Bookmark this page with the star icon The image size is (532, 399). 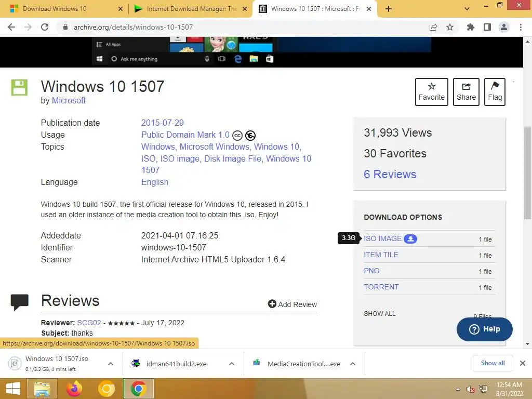point(450,27)
